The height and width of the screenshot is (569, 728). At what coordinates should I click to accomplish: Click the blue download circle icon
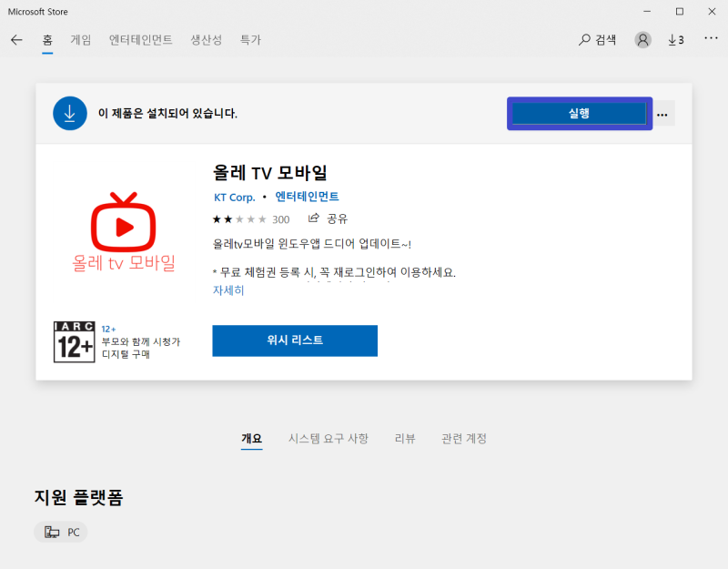coord(70,113)
